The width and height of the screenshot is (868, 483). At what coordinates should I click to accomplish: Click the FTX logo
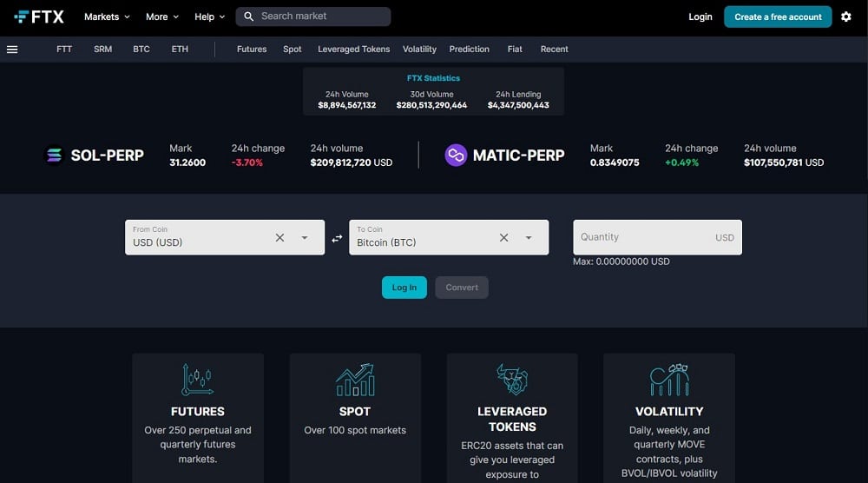point(39,17)
